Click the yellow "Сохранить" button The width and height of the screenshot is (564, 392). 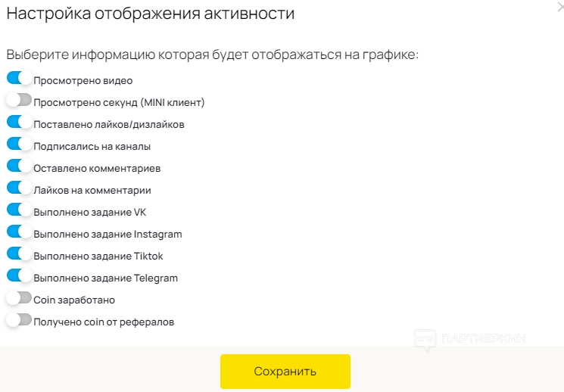pyautogui.click(x=285, y=372)
